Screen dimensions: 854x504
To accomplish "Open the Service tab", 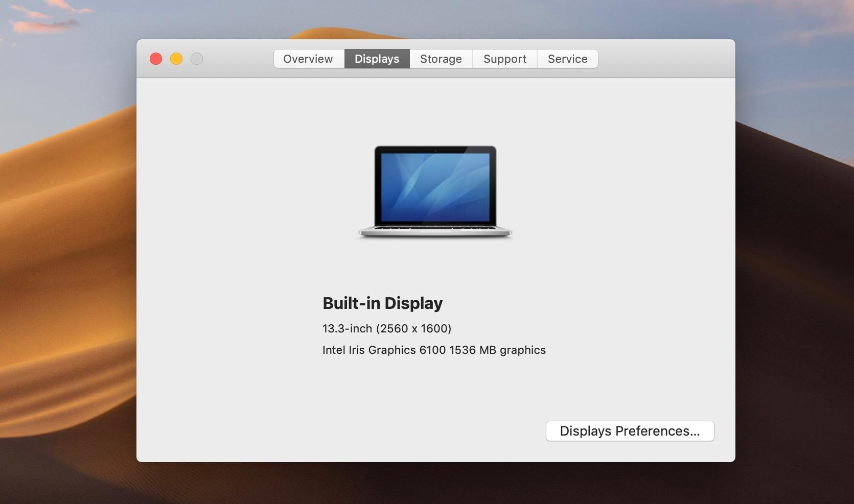I will point(567,59).
